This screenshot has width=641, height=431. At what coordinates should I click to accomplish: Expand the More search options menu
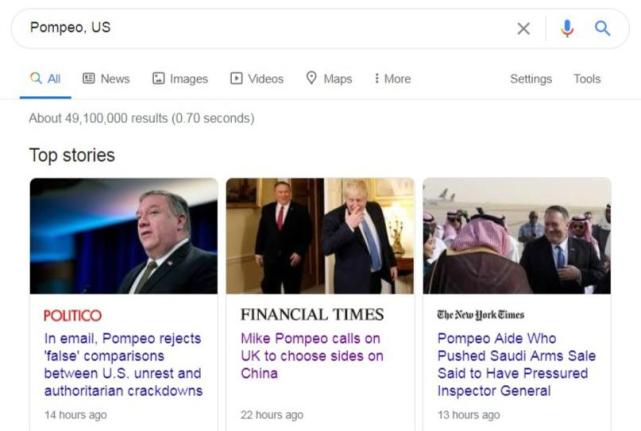(392, 79)
